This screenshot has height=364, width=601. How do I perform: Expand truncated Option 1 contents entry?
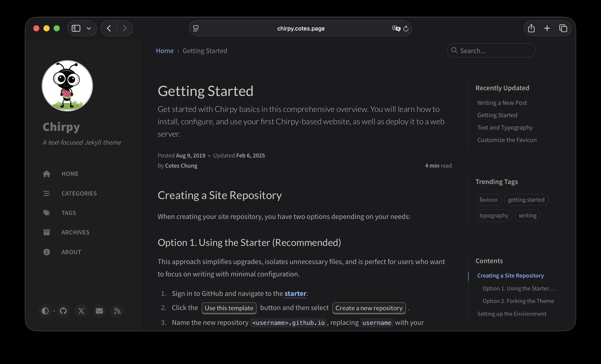pos(518,288)
